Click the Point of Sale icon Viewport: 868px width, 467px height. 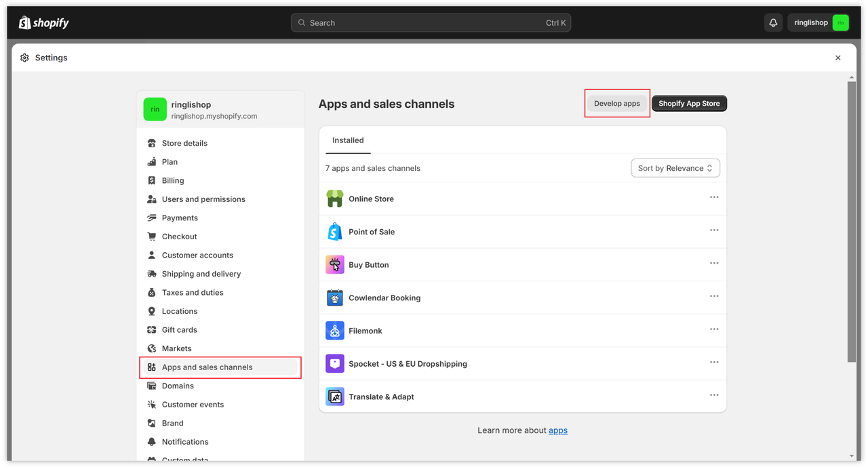pyautogui.click(x=335, y=232)
